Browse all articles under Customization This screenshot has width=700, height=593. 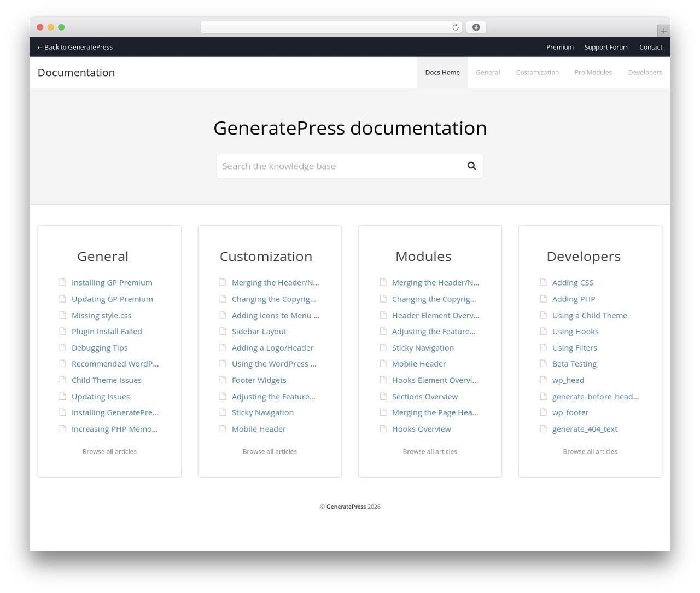click(x=270, y=451)
